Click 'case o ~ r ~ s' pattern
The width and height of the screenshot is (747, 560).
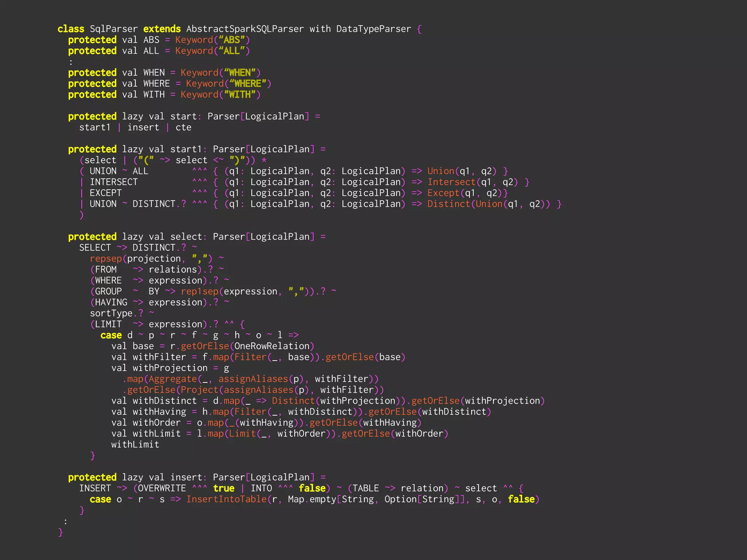pos(127,499)
